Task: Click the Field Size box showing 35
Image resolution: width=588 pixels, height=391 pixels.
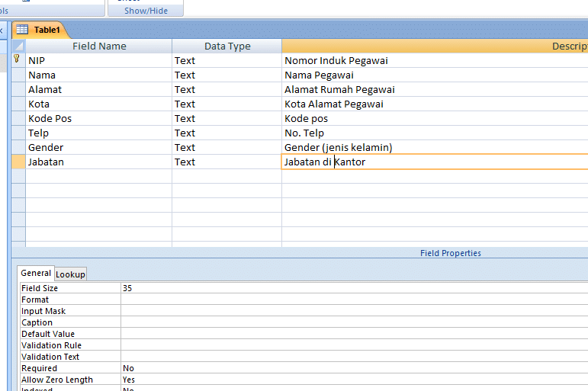Action: click(351, 288)
